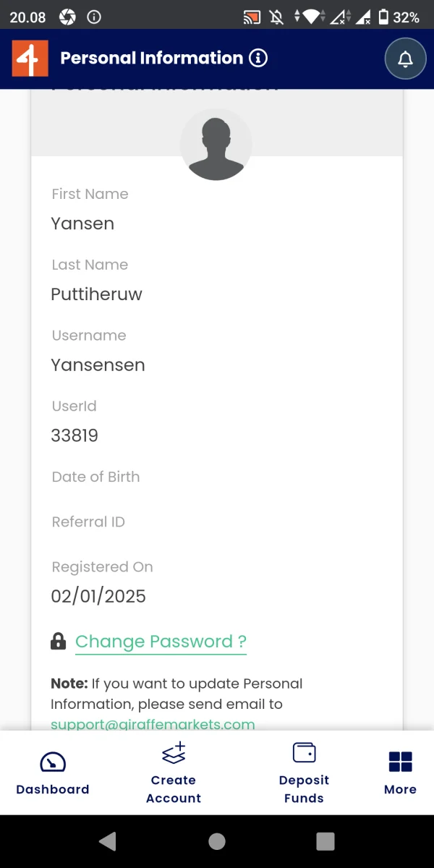Open the More menu grid
Screen dimensions: 434x868
400,773
